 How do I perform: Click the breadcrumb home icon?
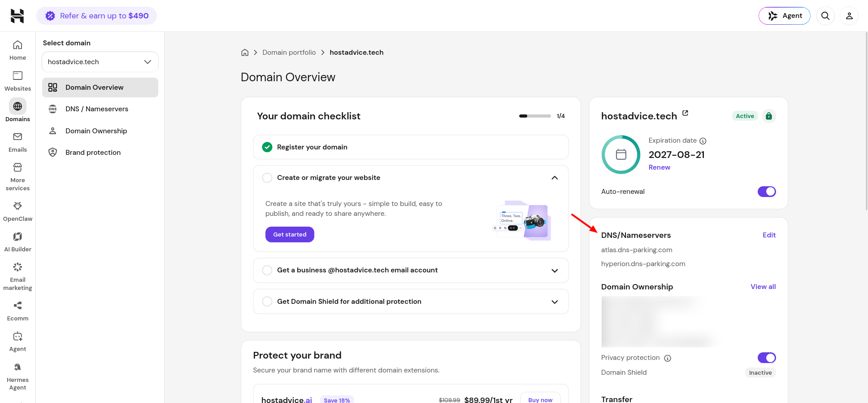click(x=245, y=53)
